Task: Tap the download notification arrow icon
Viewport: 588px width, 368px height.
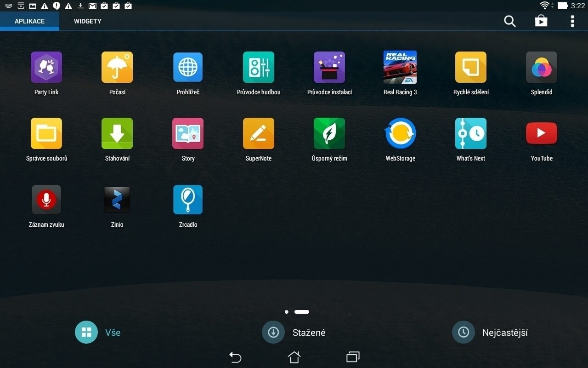Action: coord(80,6)
